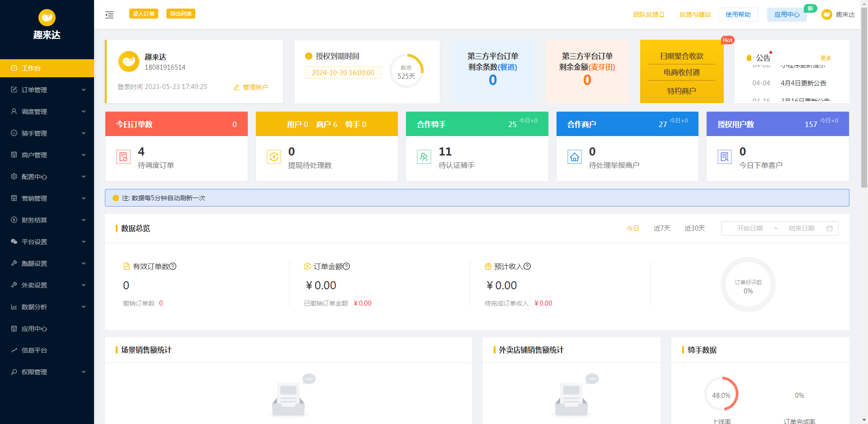Click the 电商收付通 entry
This screenshot has width=868, height=424.
(x=682, y=73)
